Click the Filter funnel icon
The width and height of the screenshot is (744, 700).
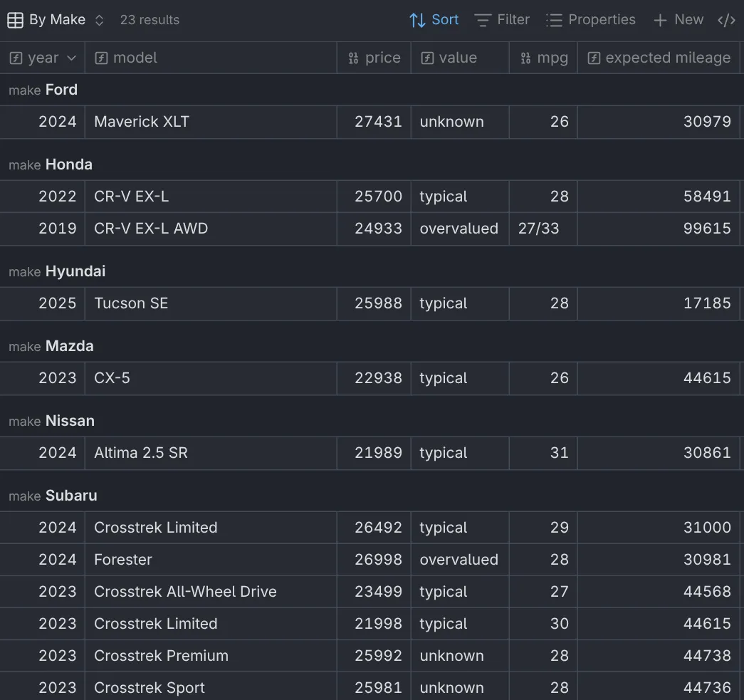[483, 19]
